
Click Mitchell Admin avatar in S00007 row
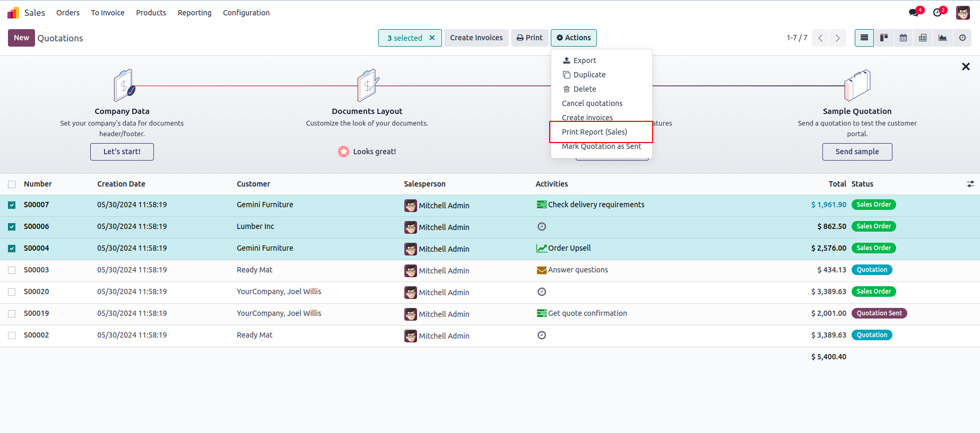pos(411,206)
